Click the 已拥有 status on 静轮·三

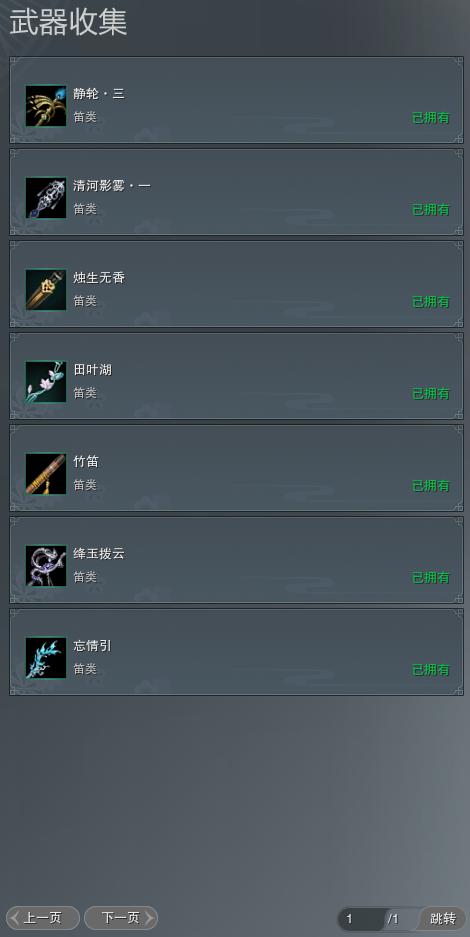(x=431, y=118)
